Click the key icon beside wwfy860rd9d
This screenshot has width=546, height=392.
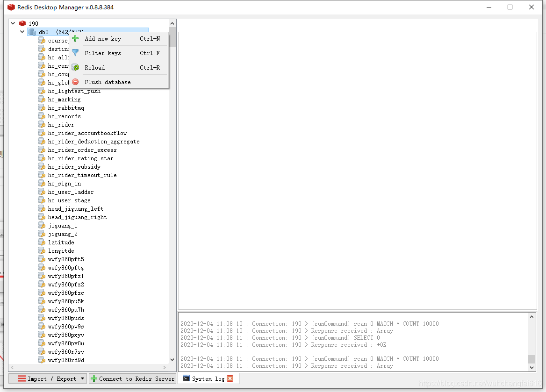42,360
